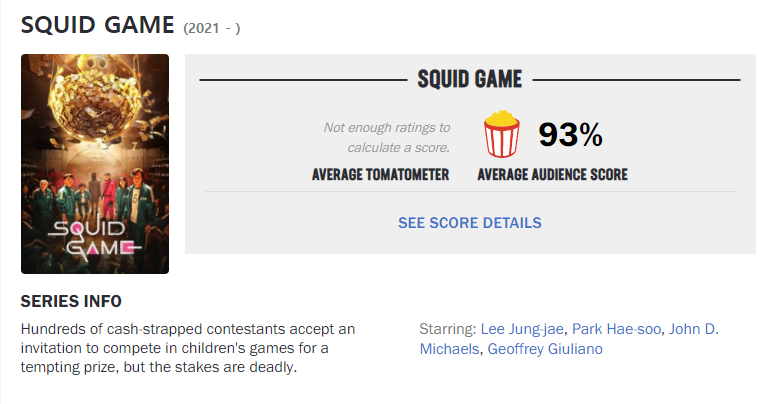Image resolution: width=769 pixels, height=404 pixels.
Task: Click the Not enough ratings message
Action: [x=386, y=137]
